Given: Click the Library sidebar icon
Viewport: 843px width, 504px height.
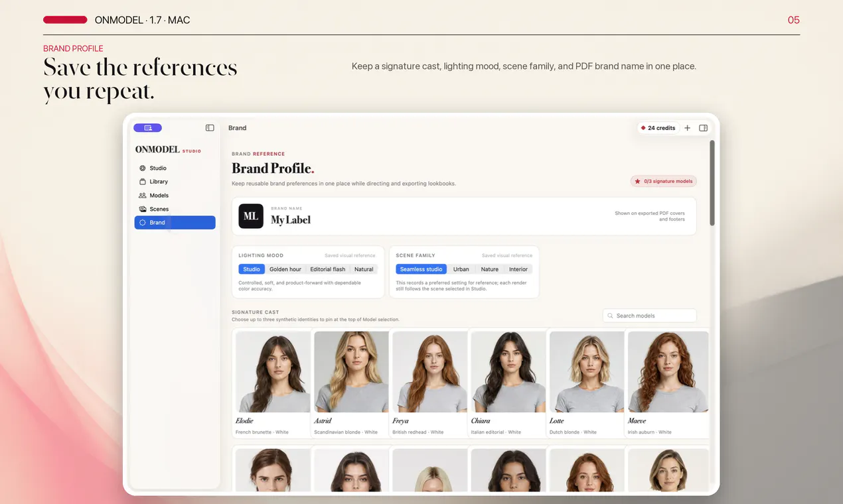Looking at the screenshot, I should coord(143,182).
